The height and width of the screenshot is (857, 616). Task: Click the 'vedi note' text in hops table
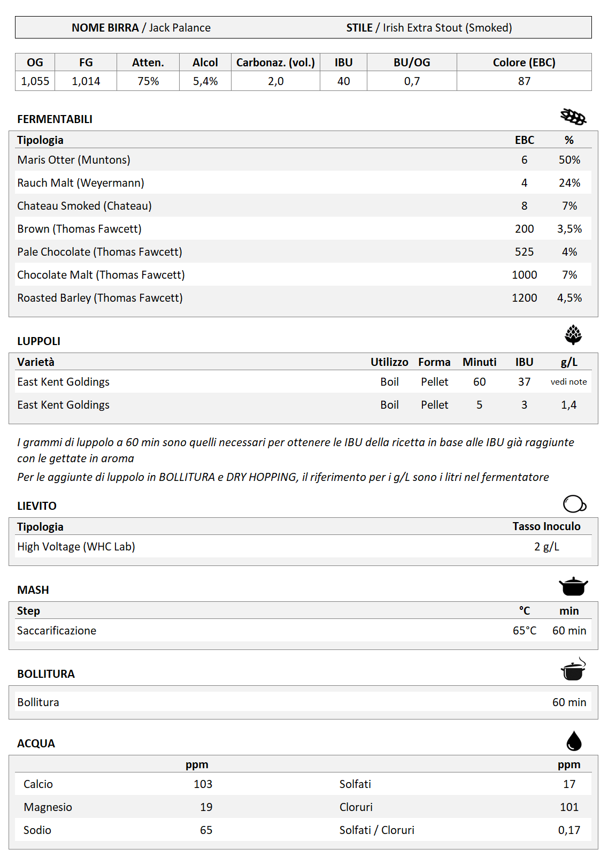point(568,382)
